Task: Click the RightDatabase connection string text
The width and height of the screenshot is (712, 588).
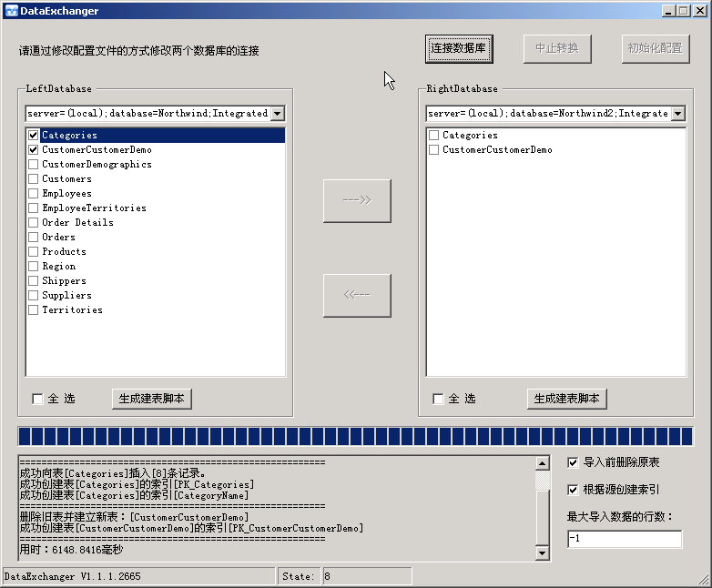Action: tap(548, 113)
